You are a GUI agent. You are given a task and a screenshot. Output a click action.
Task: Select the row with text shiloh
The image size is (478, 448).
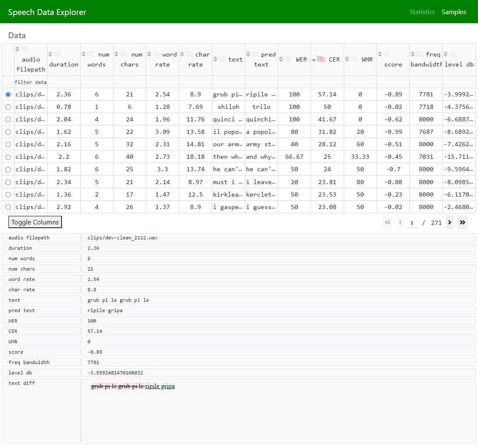coord(8,107)
